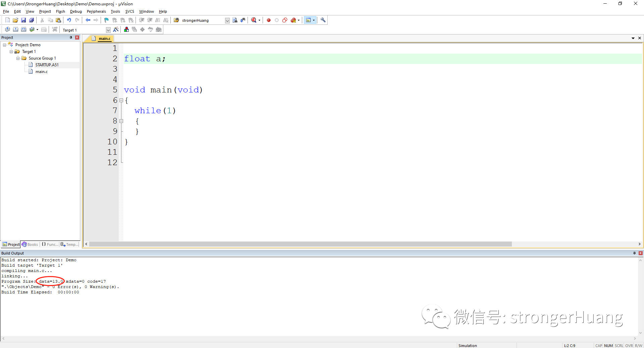Close the Build Output panel
644x348 pixels.
tap(640, 253)
